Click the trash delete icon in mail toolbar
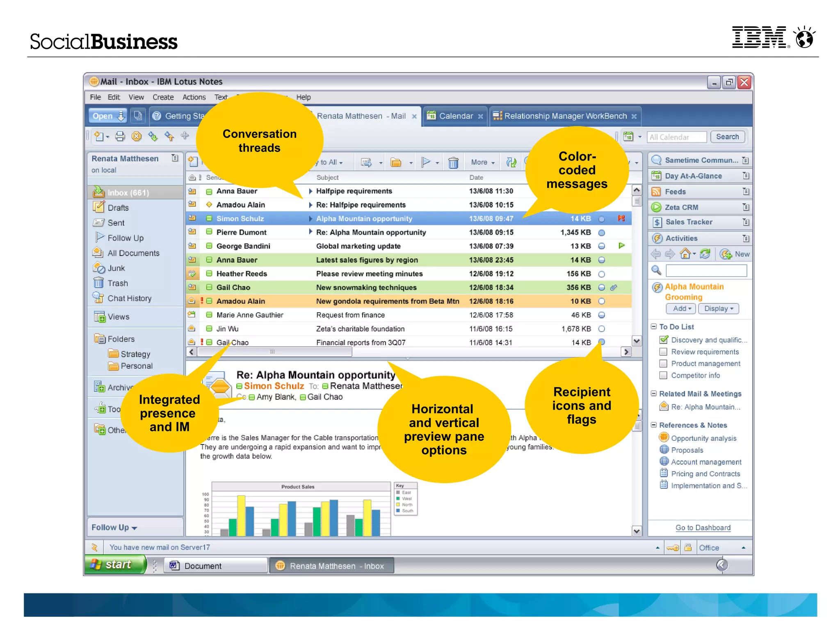840x630 pixels. 453,163
